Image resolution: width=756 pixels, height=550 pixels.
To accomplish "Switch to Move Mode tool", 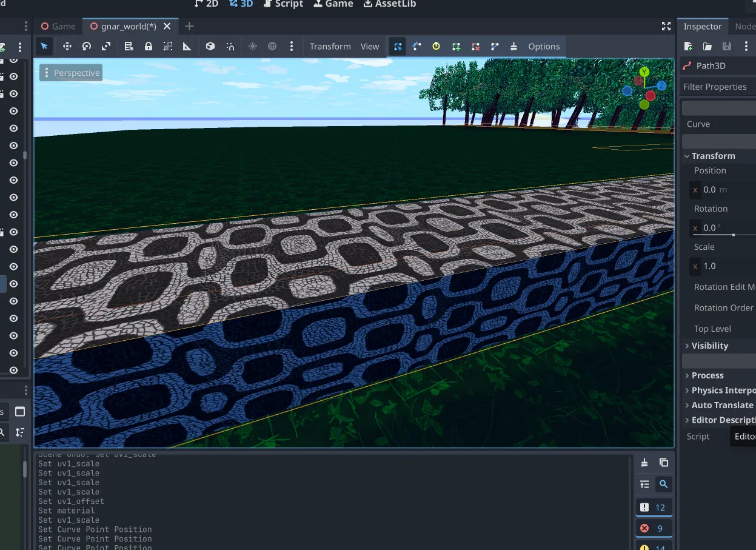I will point(67,46).
